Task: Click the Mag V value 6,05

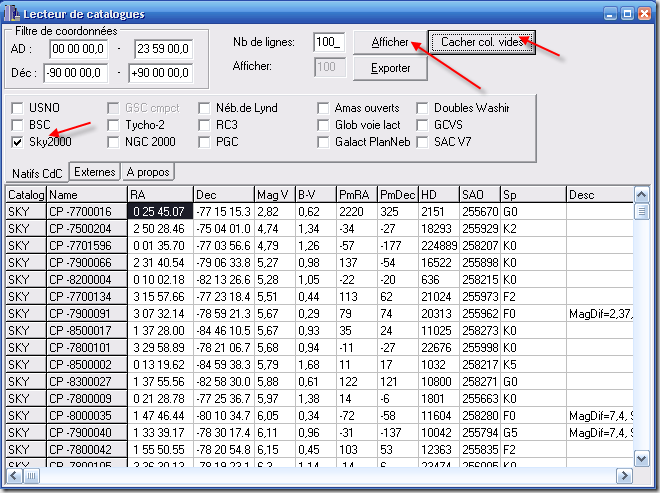Action: [x=275, y=416]
